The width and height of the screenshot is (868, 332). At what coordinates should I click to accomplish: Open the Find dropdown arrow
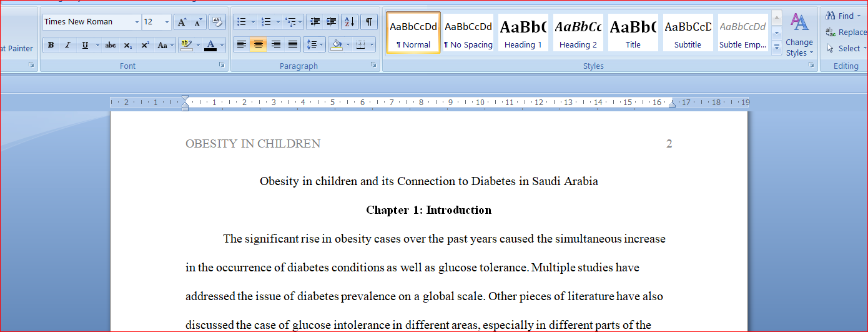coord(860,16)
